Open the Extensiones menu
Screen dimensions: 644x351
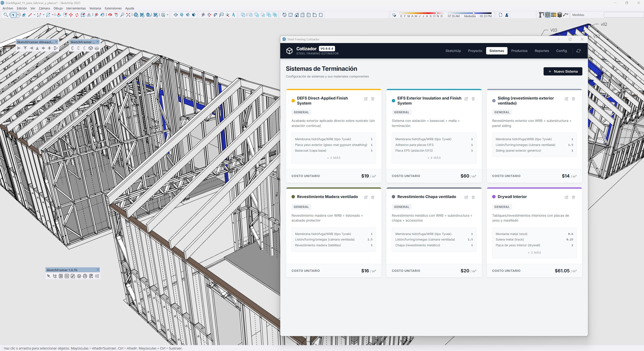(113, 8)
